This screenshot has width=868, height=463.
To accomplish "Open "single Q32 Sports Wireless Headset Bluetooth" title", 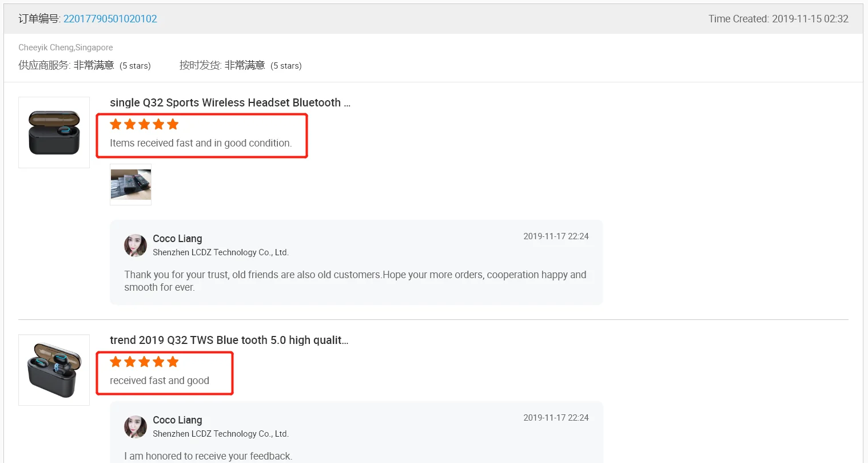I will pyautogui.click(x=230, y=102).
